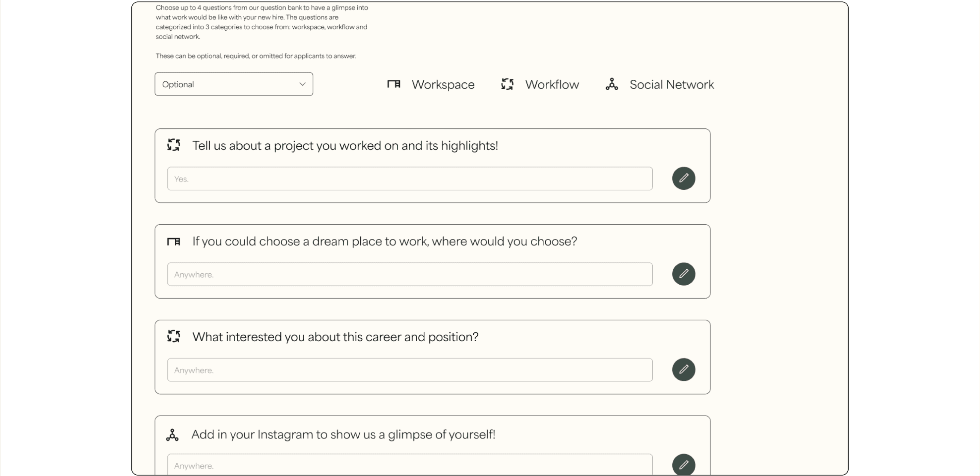Click workflow icon beside career interest question

[174, 336]
